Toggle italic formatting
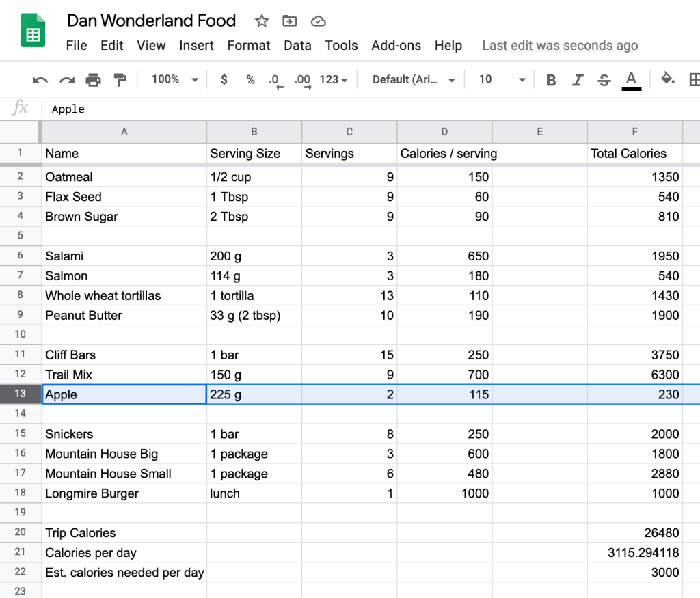The height and width of the screenshot is (598, 700). [x=578, y=80]
